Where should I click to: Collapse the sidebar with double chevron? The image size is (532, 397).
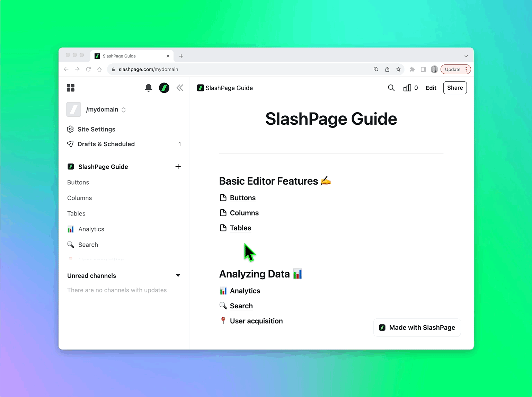click(x=180, y=88)
